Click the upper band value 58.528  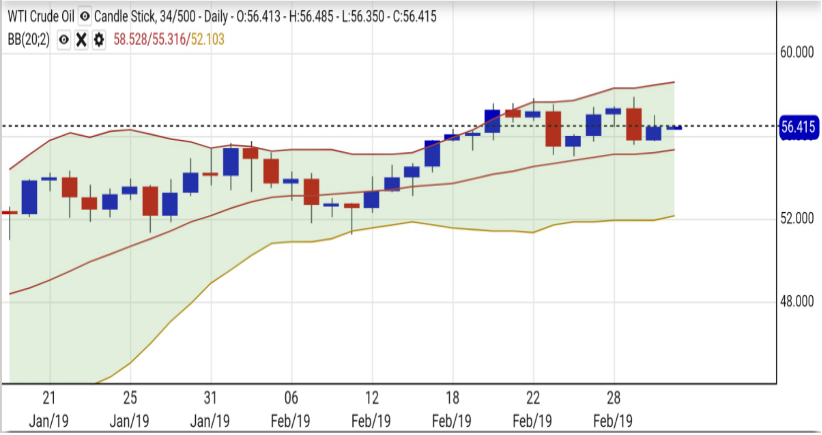click(133, 38)
